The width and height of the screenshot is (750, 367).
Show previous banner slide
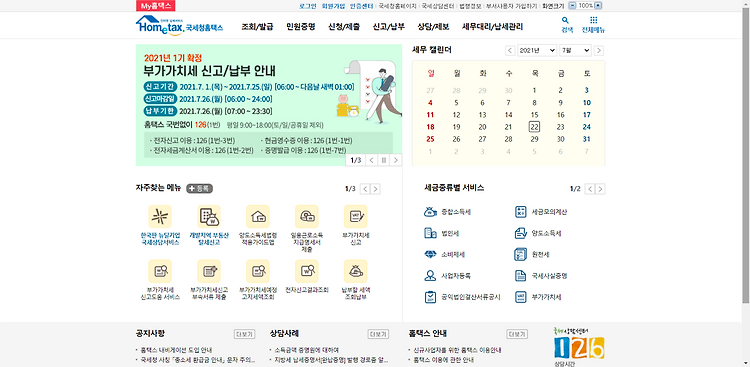click(x=372, y=160)
